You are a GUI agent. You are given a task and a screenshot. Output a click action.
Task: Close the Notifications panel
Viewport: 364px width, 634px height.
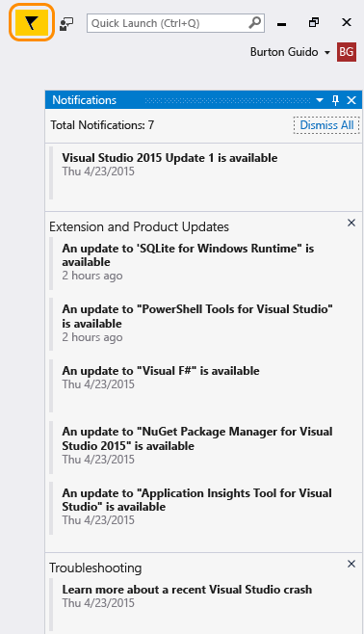(x=351, y=100)
